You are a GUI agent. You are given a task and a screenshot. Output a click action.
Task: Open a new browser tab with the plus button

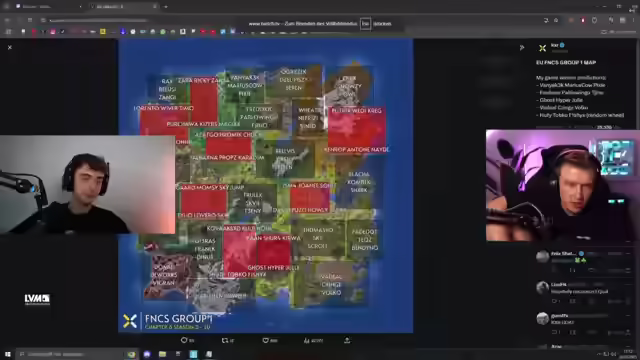tap(166, 7)
